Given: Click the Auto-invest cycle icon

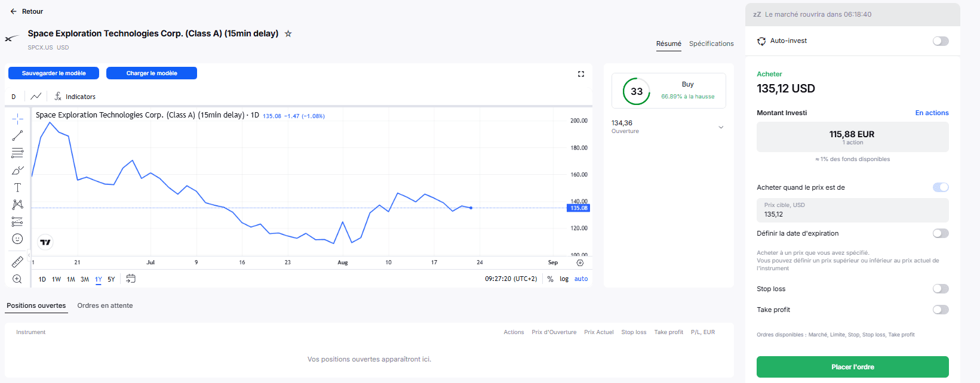Looking at the screenshot, I should [x=761, y=41].
